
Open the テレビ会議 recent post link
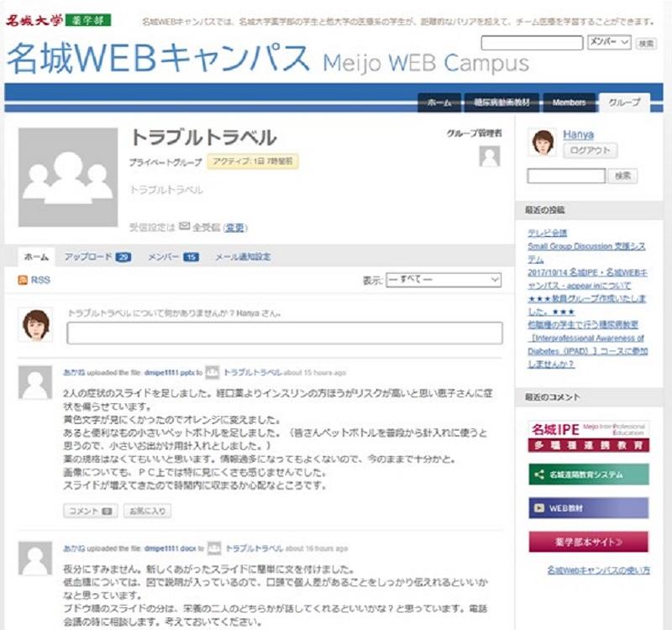pos(548,233)
